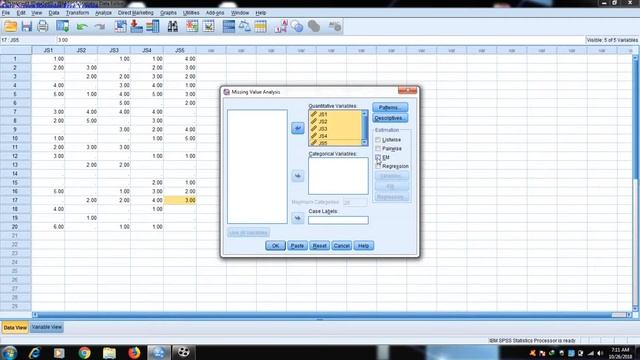Viewport: 640px width, 360px height.
Task: Open the Utilities menu
Action: click(x=191, y=13)
